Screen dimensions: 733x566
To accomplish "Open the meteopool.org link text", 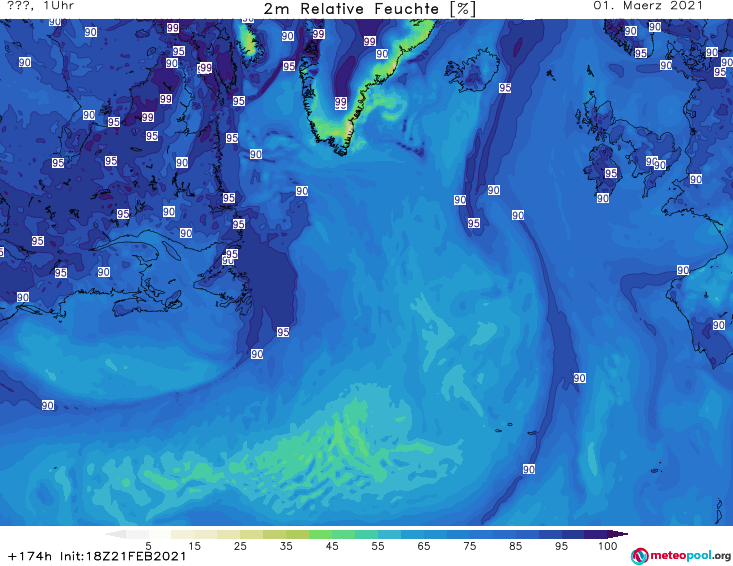I will pyautogui.click(x=690, y=555).
